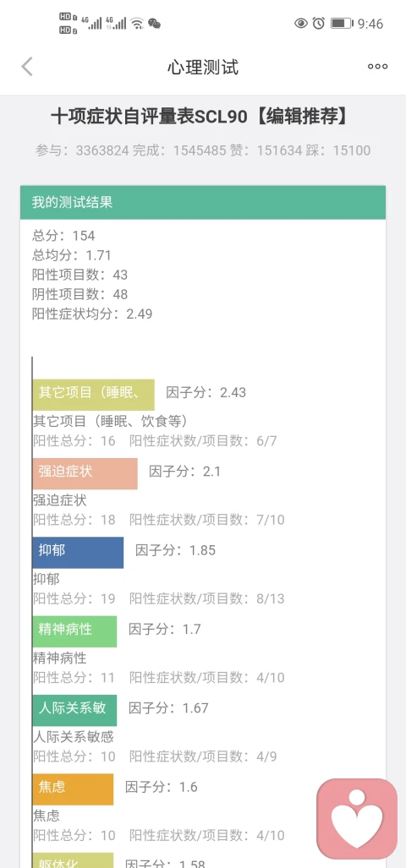406x868 pixels.
Task: Tap the battery indicator icon
Action: (342, 24)
